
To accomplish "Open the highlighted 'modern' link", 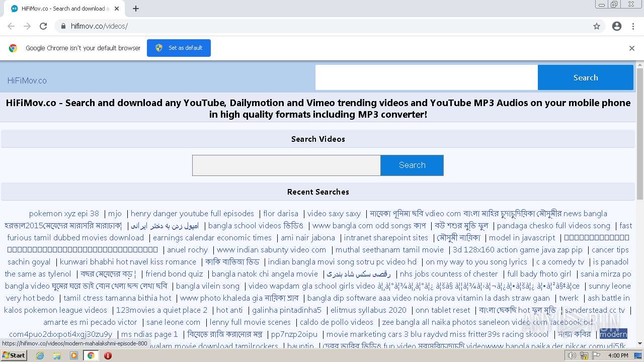I will (x=613, y=334).
